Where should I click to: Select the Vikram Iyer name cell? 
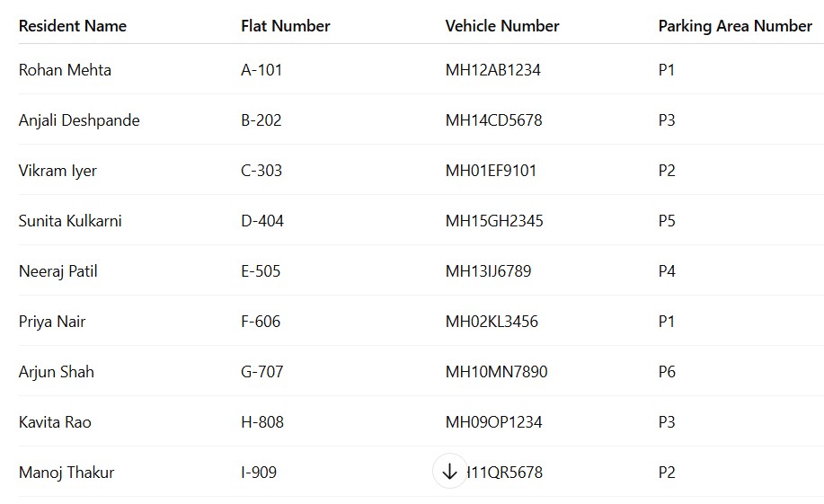click(58, 171)
